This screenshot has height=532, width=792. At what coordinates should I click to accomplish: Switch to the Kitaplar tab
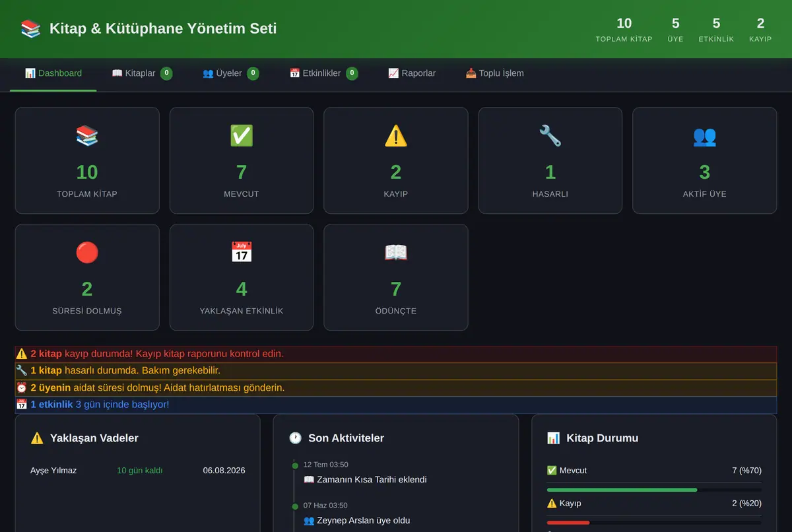(x=142, y=73)
